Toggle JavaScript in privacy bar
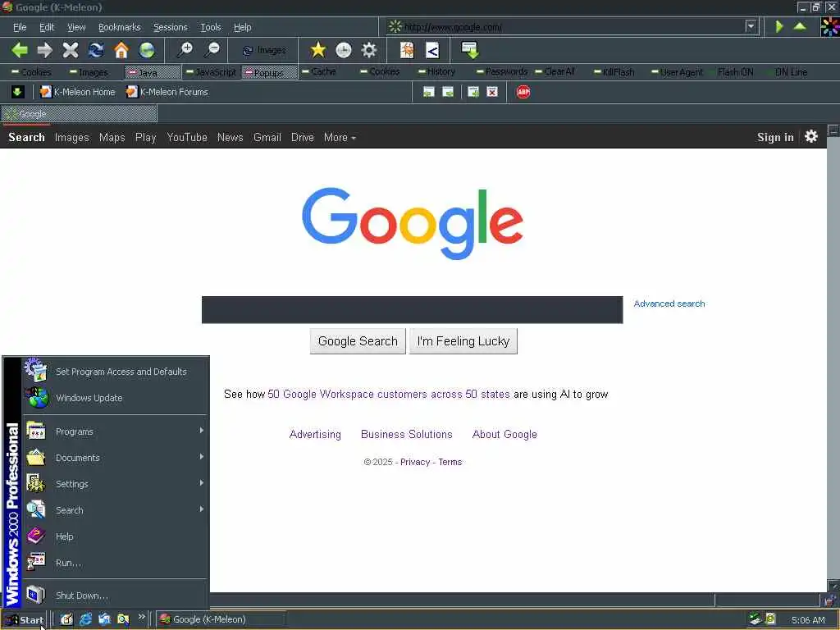840x630 pixels. (x=211, y=72)
